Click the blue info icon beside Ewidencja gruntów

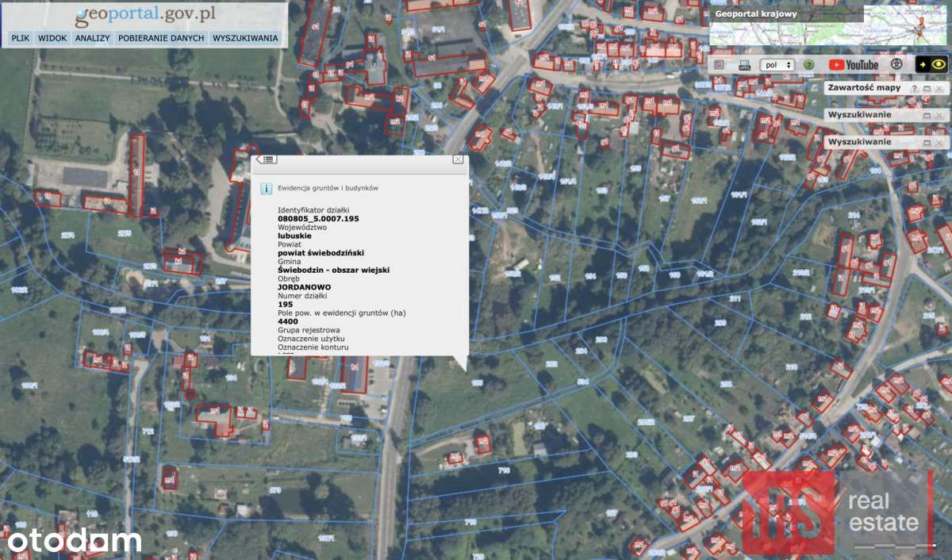pyautogui.click(x=267, y=189)
